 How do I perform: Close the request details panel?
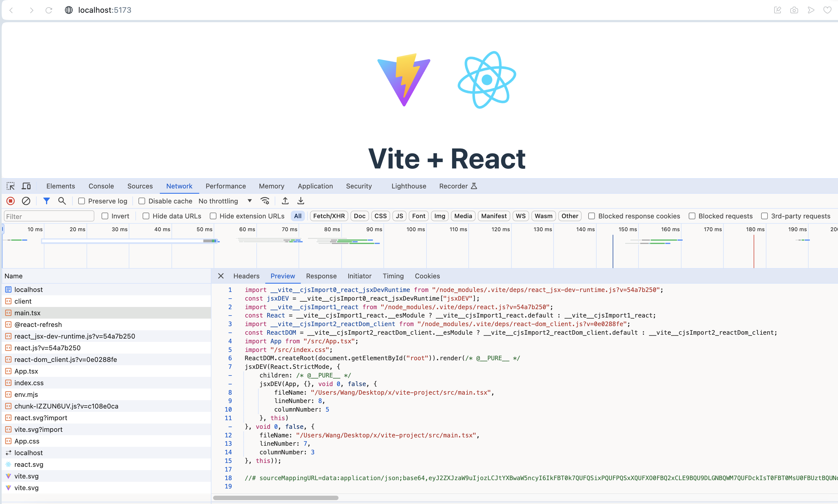pos(221,276)
